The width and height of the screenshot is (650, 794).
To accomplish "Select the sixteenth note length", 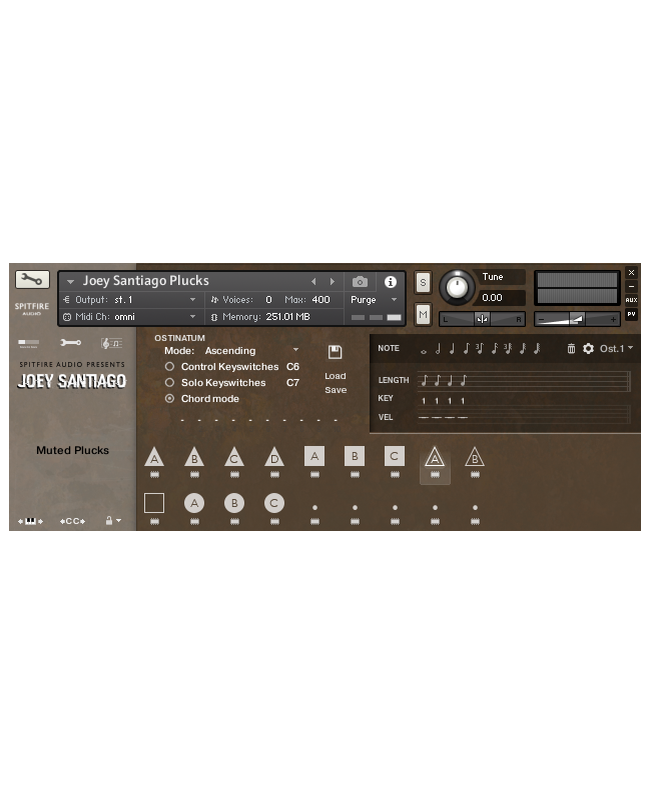I will 495,348.
